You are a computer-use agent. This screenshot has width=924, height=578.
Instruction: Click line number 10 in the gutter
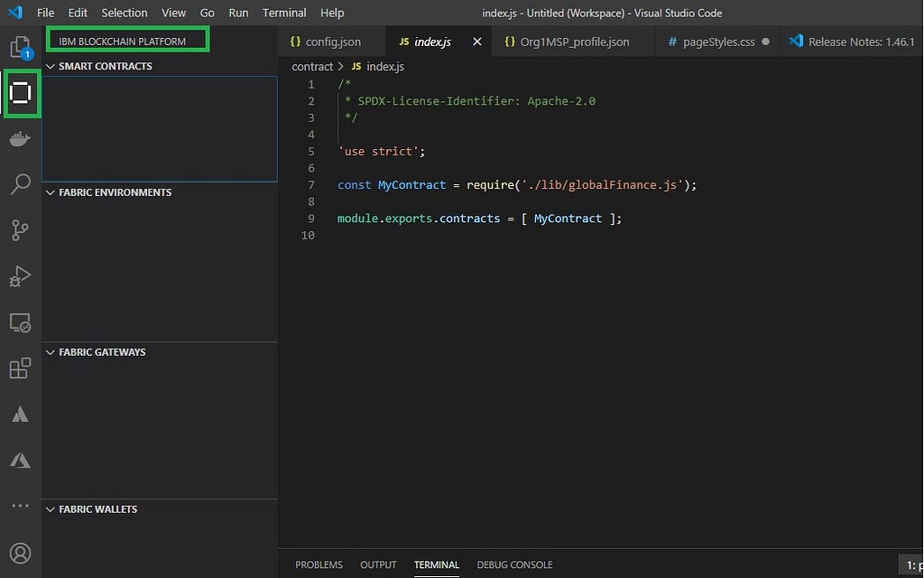pos(308,236)
